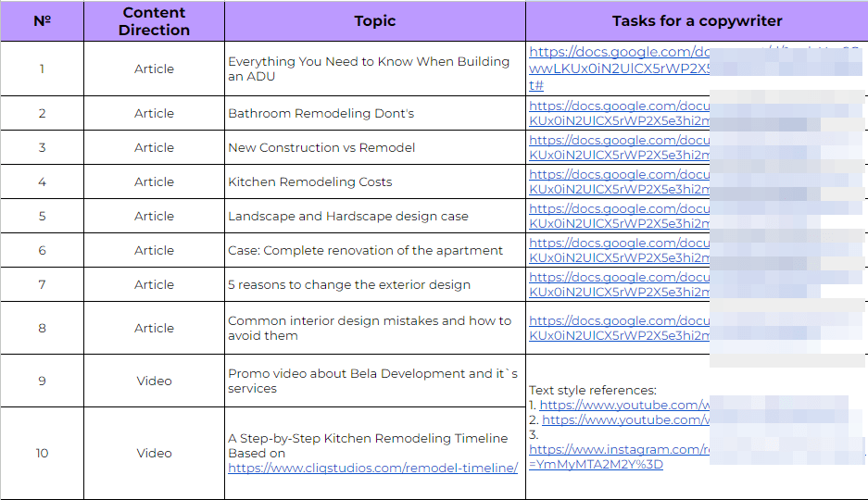Select the "Article" cell in row 5
The width and height of the screenshot is (868, 500).
(x=155, y=217)
